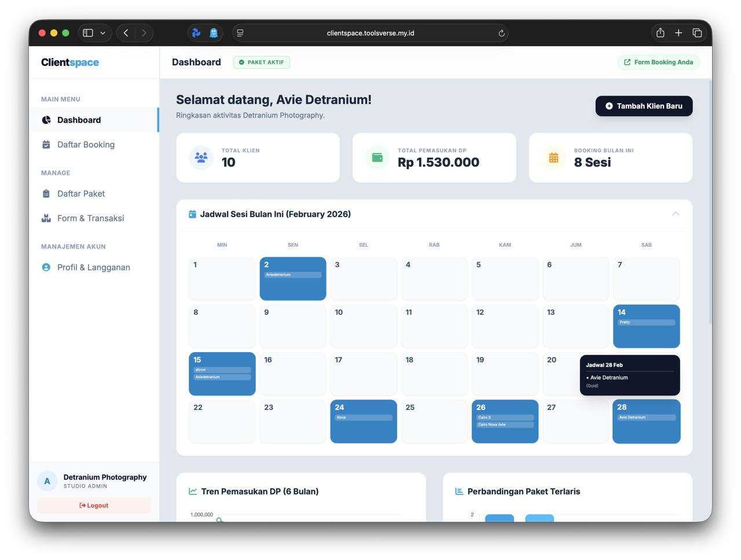Viewport: 741px width, 560px height.
Task: Select Profil & Langganan in the sidebar
Action: tap(93, 268)
